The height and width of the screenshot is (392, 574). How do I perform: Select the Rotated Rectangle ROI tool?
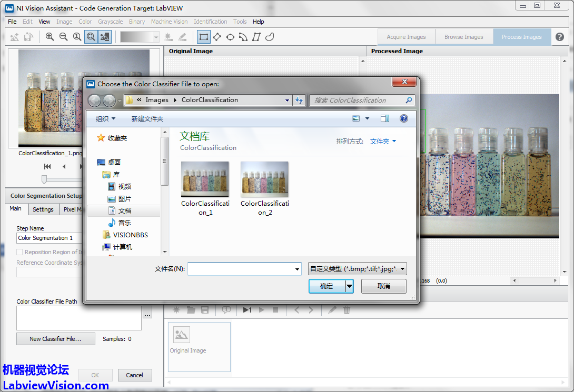pyautogui.click(x=216, y=37)
